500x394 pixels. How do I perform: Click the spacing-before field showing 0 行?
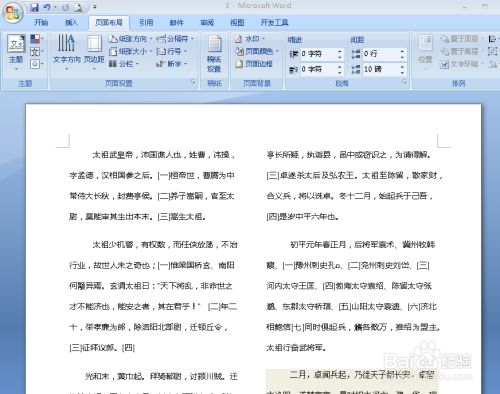pos(381,54)
